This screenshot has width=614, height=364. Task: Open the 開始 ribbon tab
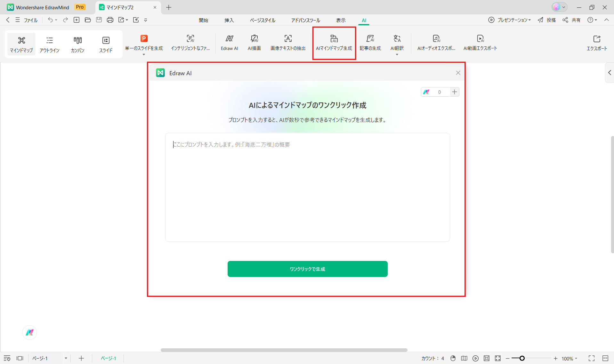click(x=204, y=20)
